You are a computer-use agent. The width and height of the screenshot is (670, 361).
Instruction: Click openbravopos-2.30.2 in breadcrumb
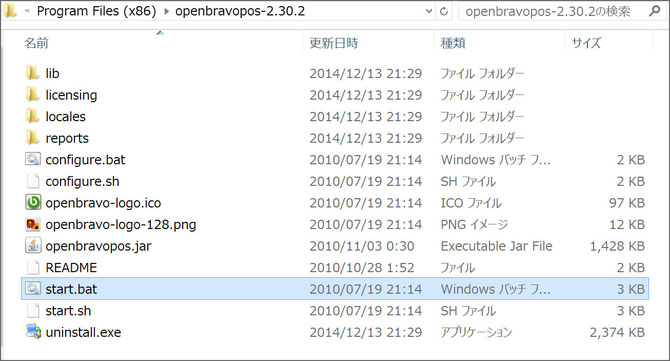240,11
